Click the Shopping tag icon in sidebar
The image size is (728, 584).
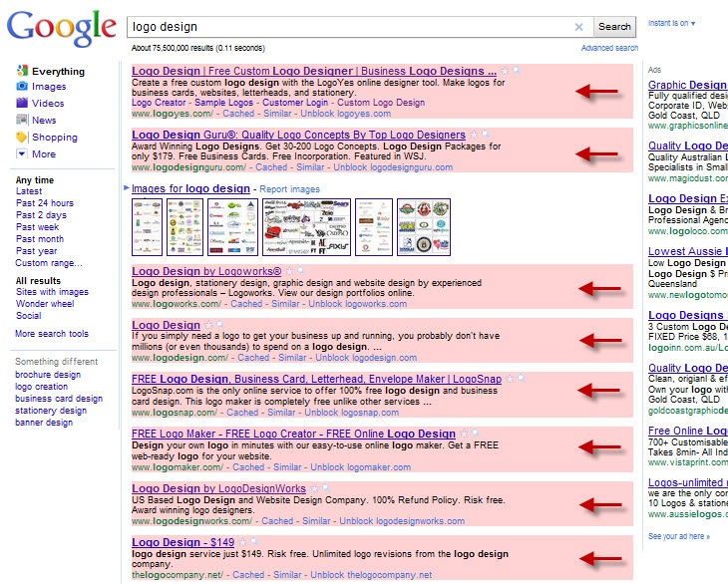[x=22, y=137]
